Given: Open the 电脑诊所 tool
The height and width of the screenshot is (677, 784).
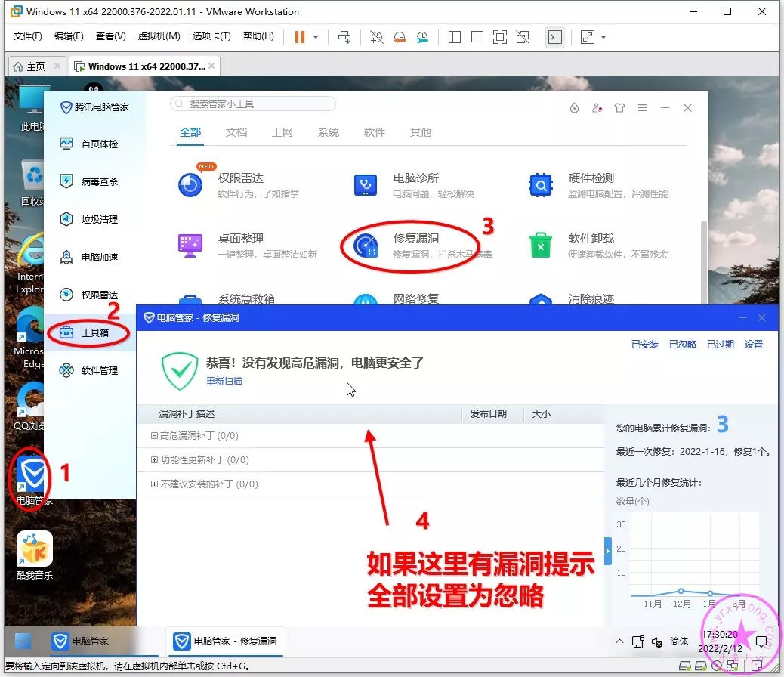Looking at the screenshot, I should [x=366, y=184].
